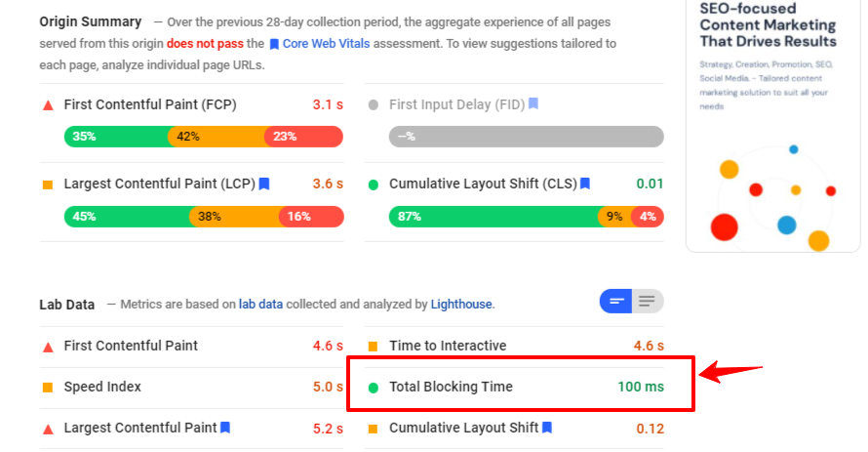The width and height of the screenshot is (868, 452).
Task: Switch to the compact Lab Data view (blue toggle)
Action: coord(615,302)
